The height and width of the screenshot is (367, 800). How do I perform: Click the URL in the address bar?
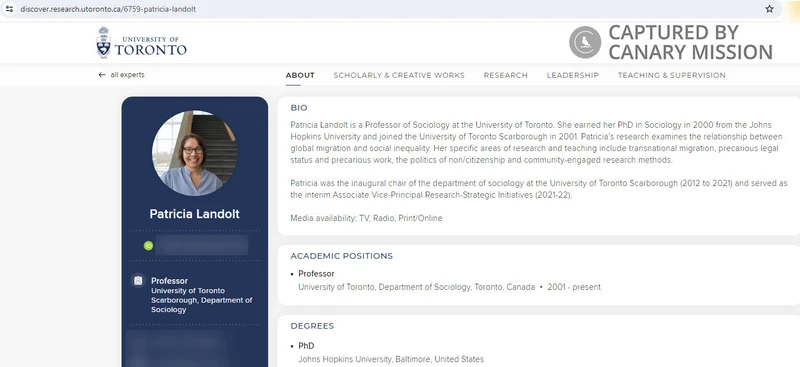108,9
